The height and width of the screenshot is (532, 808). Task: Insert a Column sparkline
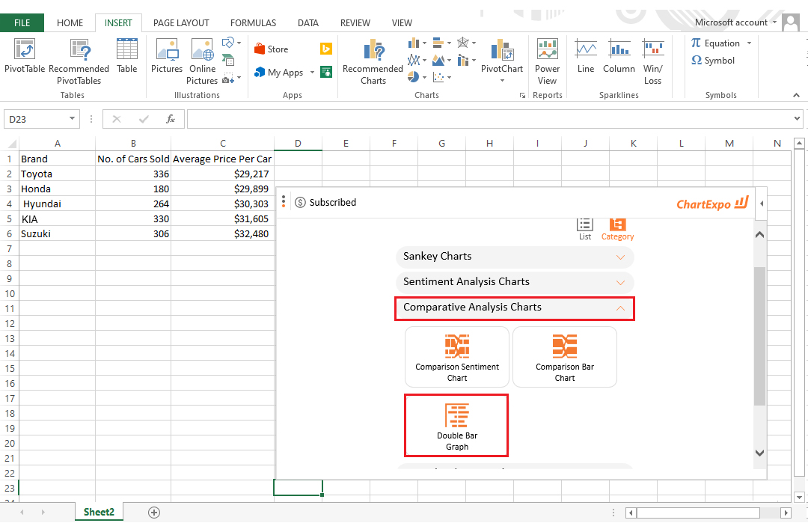619,55
